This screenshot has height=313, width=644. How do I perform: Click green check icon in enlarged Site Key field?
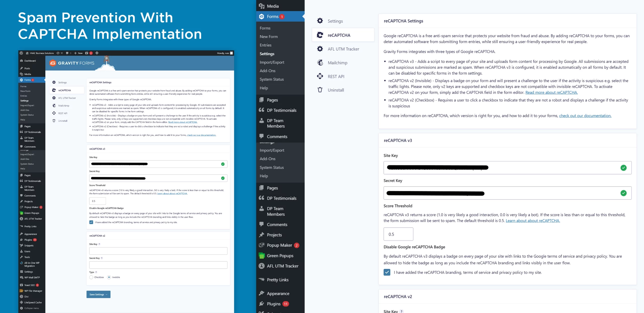623,168
